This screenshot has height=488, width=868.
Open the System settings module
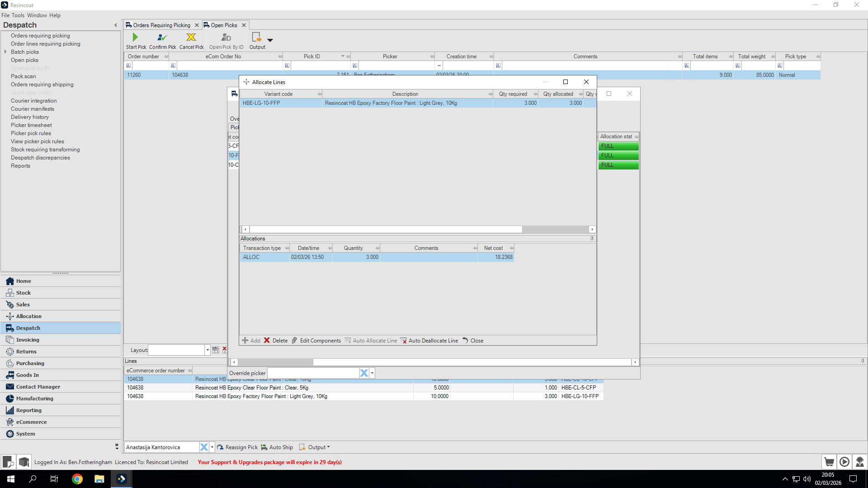(x=61, y=434)
